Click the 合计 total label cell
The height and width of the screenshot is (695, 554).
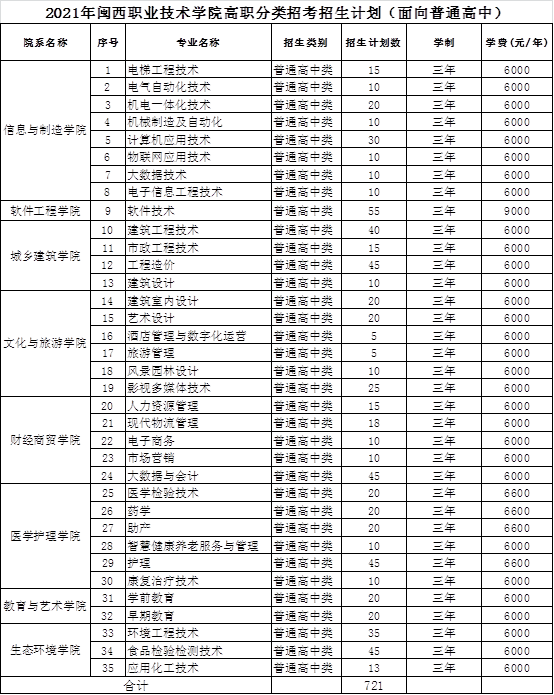(136, 685)
